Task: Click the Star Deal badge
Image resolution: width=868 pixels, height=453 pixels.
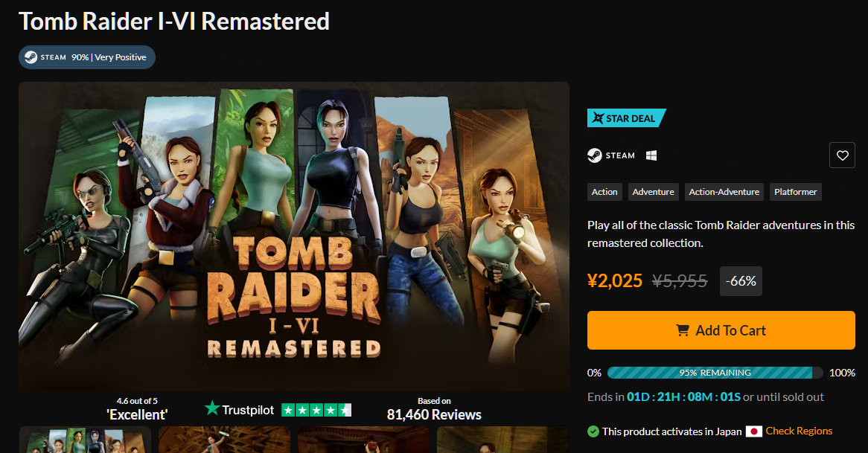Action: pyautogui.click(x=626, y=118)
